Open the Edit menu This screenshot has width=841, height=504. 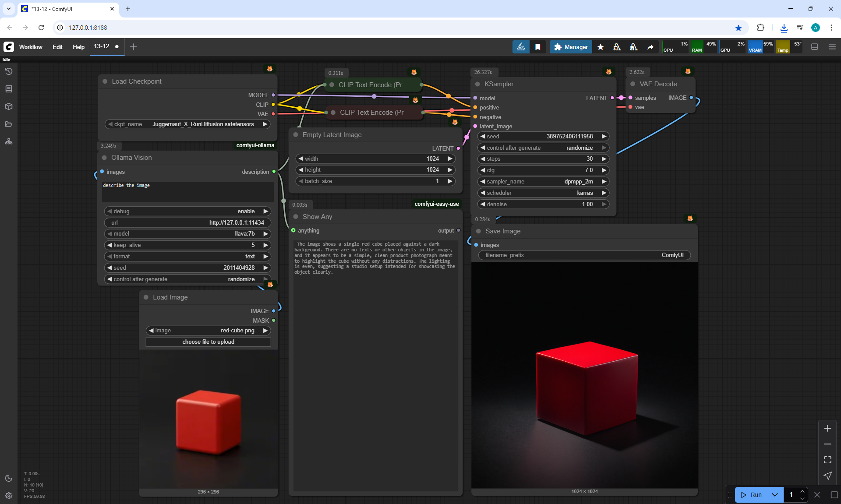57,47
